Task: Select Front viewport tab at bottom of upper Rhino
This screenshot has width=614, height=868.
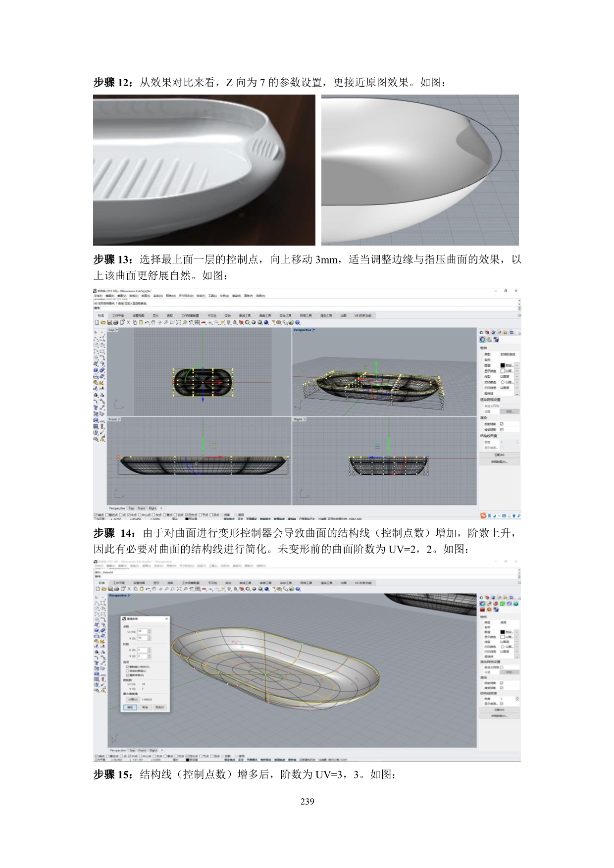Action: 142,509
